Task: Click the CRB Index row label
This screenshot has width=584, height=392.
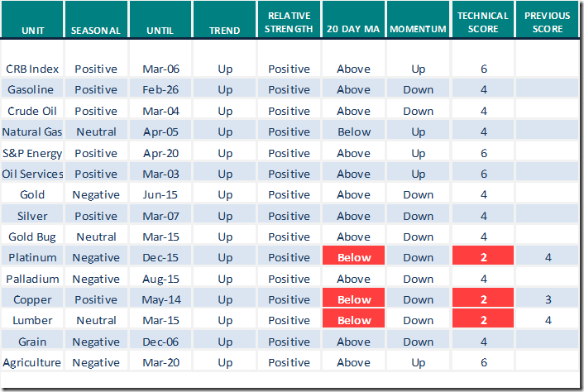Action: pos(32,69)
